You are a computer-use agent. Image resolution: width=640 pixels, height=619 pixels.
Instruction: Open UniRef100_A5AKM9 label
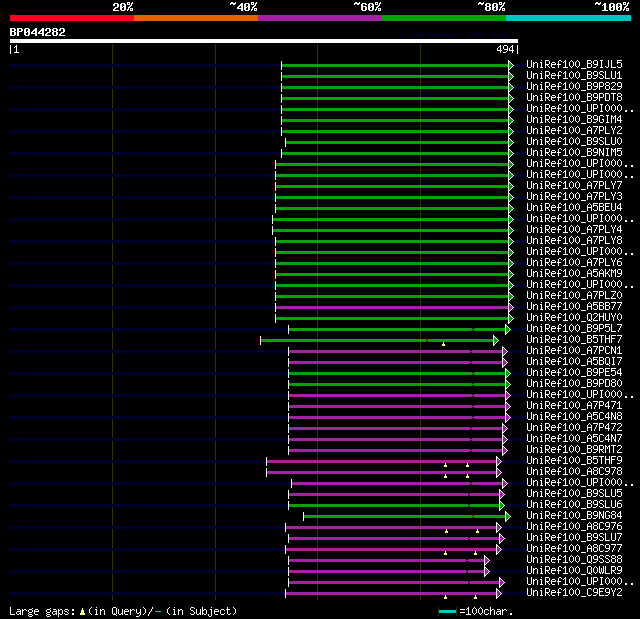pos(574,274)
